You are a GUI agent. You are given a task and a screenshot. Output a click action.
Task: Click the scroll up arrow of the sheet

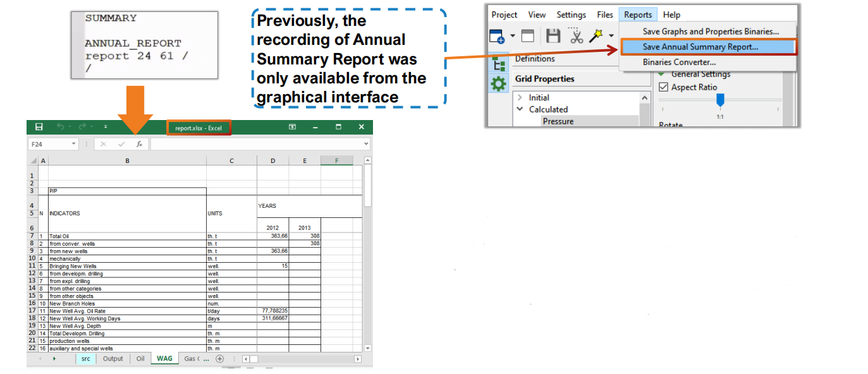(367, 160)
